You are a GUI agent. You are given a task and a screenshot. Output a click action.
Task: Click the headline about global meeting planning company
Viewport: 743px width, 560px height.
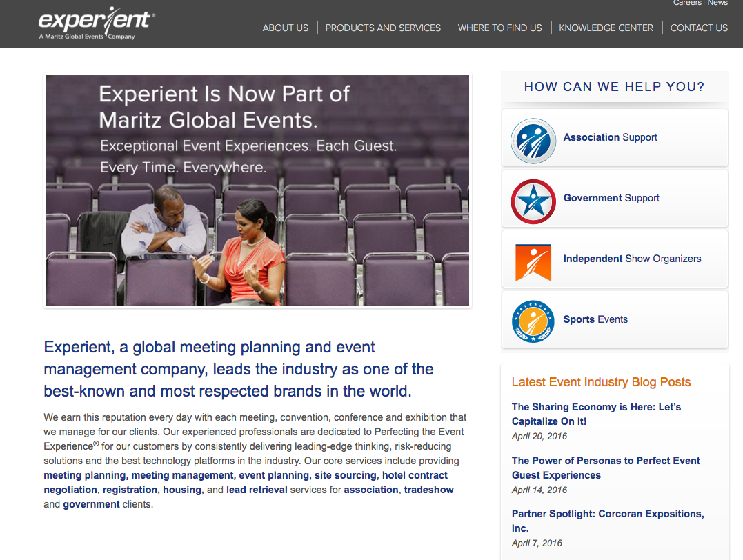pos(238,369)
